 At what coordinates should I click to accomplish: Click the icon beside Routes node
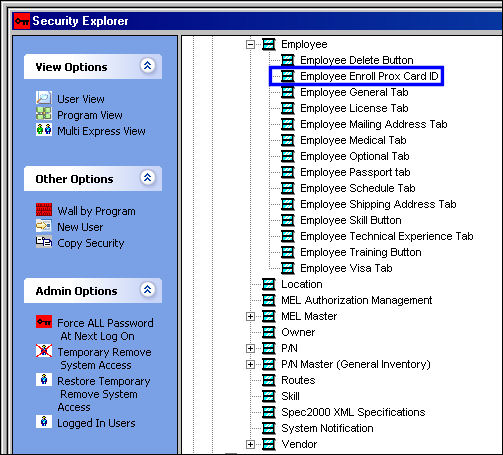(x=269, y=380)
